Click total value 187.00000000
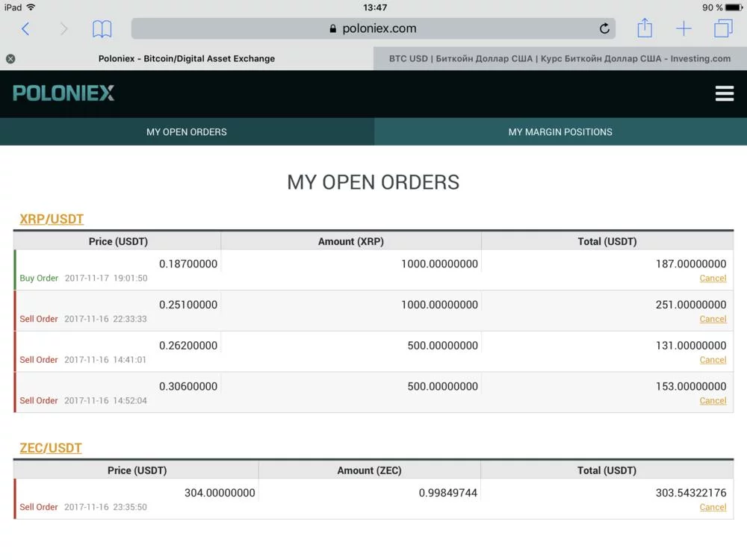 (x=691, y=264)
